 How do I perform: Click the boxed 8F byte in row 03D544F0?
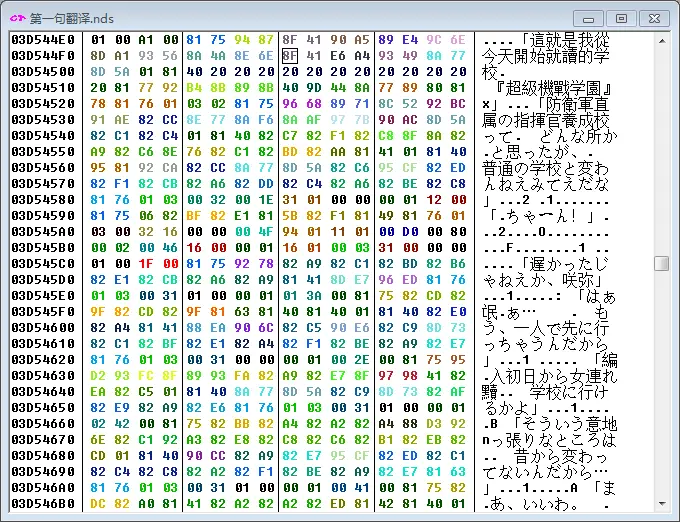tap(289, 56)
